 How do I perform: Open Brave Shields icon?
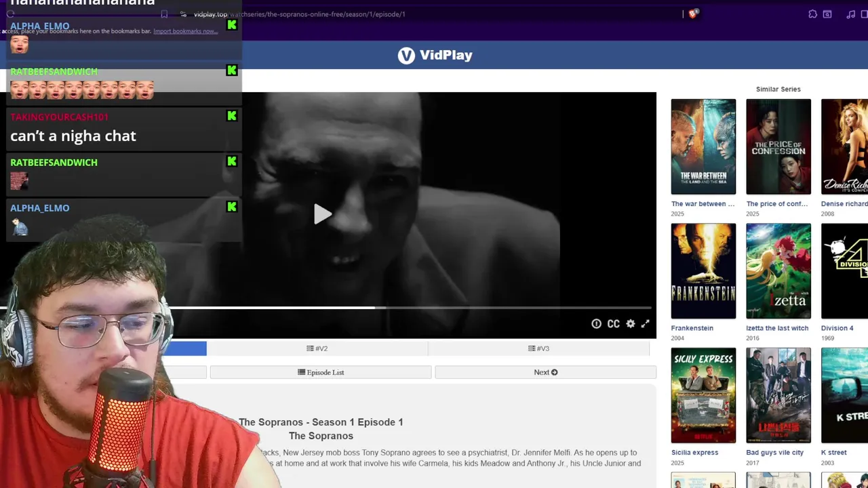[692, 14]
